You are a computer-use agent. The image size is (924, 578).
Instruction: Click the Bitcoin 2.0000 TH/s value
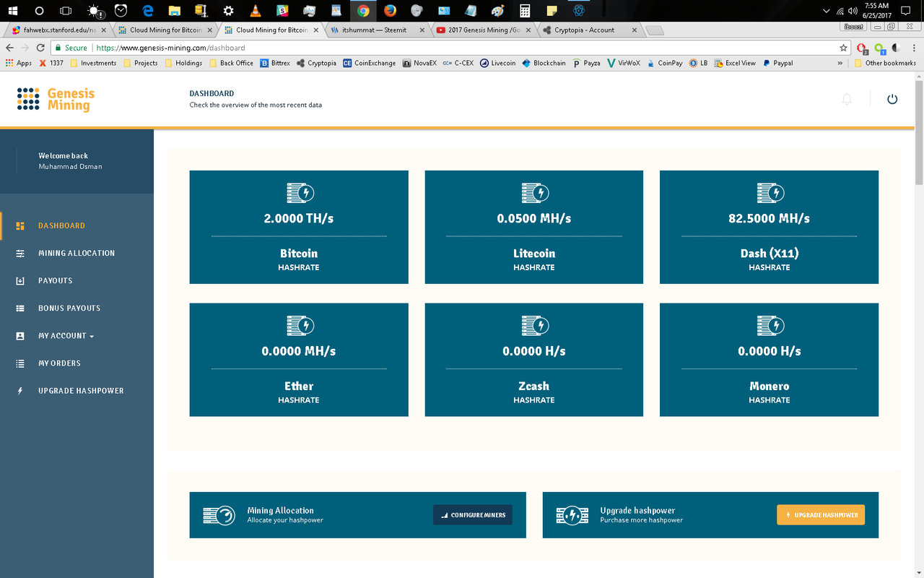(x=299, y=218)
